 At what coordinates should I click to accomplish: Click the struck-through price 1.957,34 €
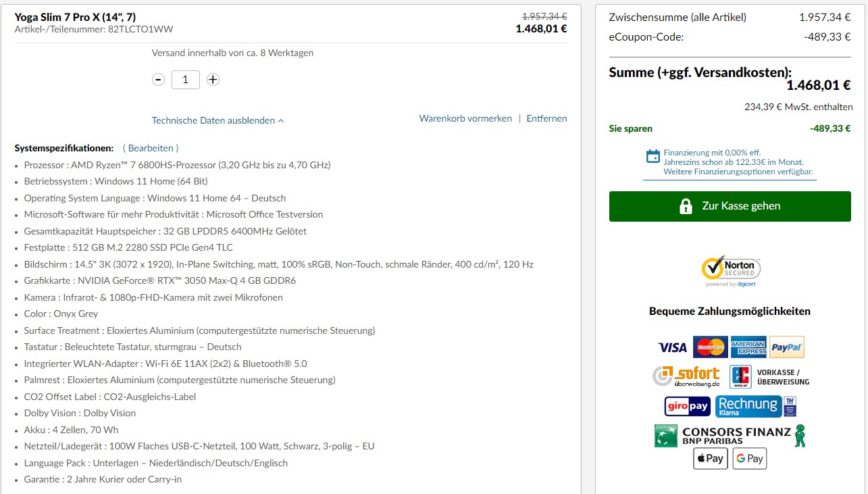(544, 16)
